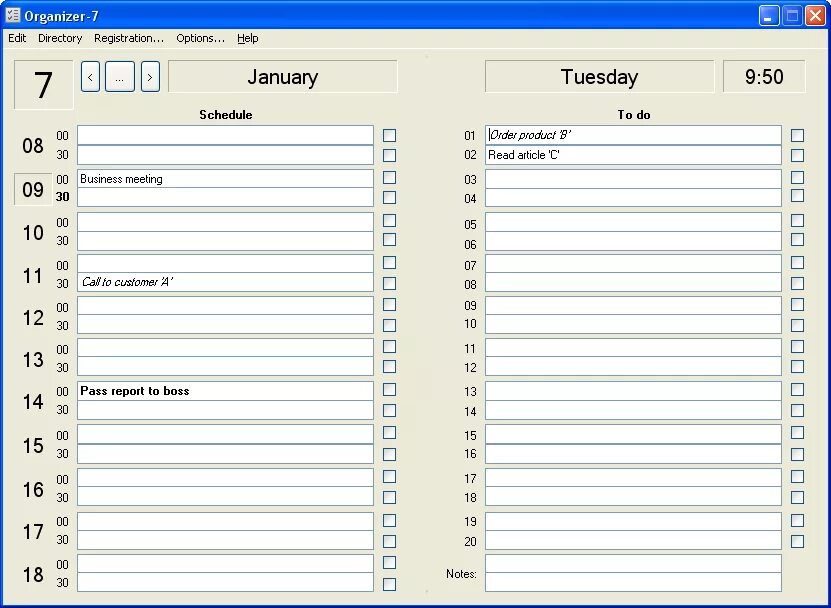Check off to-do 01 Order product 'B'

pyautogui.click(x=797, y=135)
